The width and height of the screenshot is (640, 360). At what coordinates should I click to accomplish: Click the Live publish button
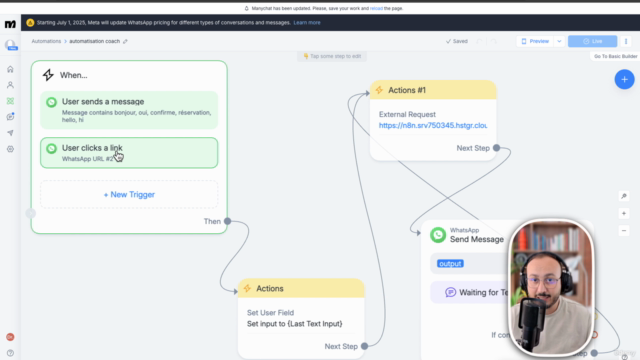592,41
